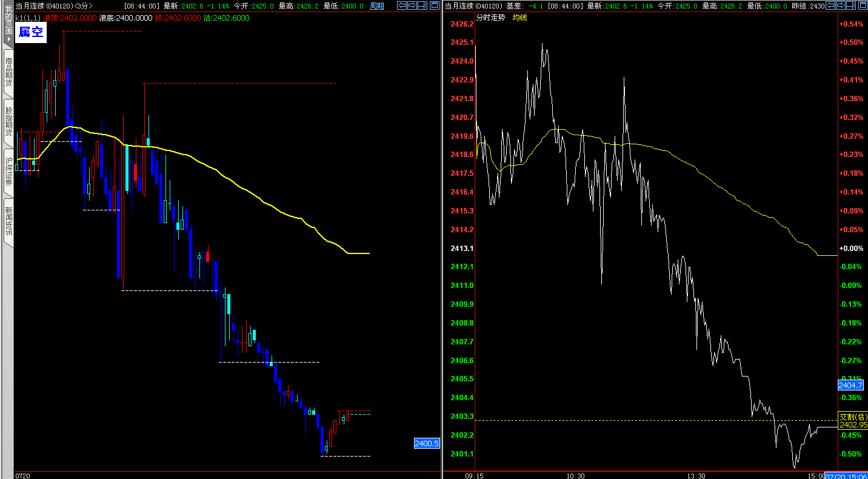Image resolution: width=868 pixels, height=479 pixels.
Task: Click the +0.54% label on right percent axis
Action: [850, 24]
